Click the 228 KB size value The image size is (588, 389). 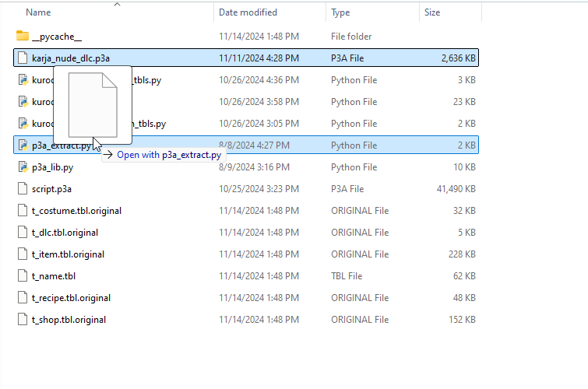pyautogui.click(x=462, y=254)
